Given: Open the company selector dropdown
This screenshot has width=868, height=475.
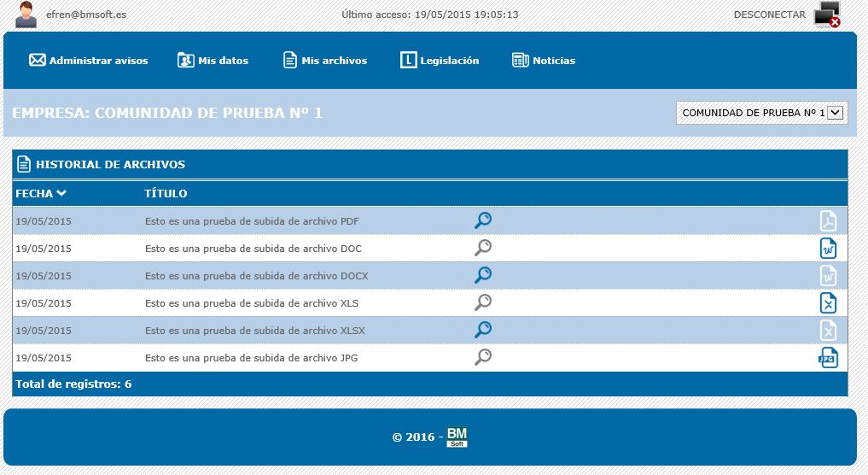Looking at the screenshot, I should tap(761, 113).
